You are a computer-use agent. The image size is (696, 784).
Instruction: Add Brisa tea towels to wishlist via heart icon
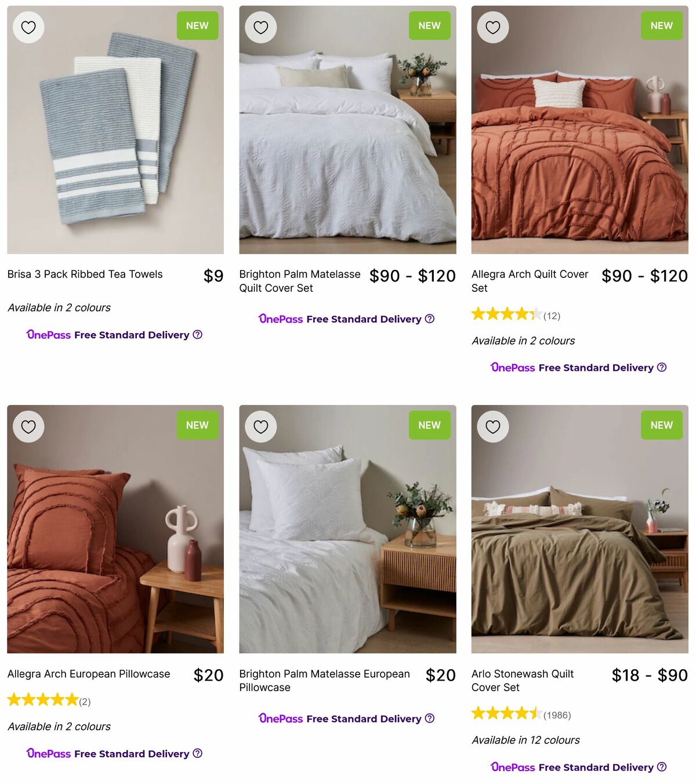pyautogui.click(x=28, y=27)
